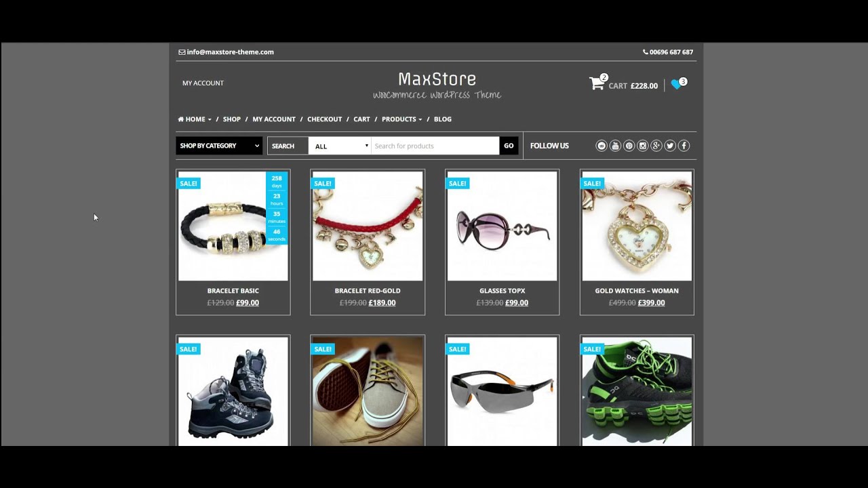Open the Bracelet Red-Gold product image
Screen dimensions: 868x488
(x=368, y=226)
